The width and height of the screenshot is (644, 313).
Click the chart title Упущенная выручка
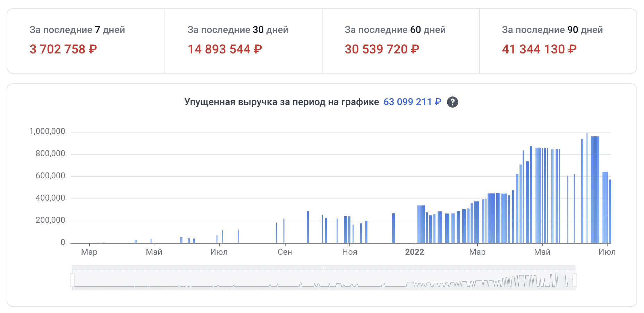282,102
